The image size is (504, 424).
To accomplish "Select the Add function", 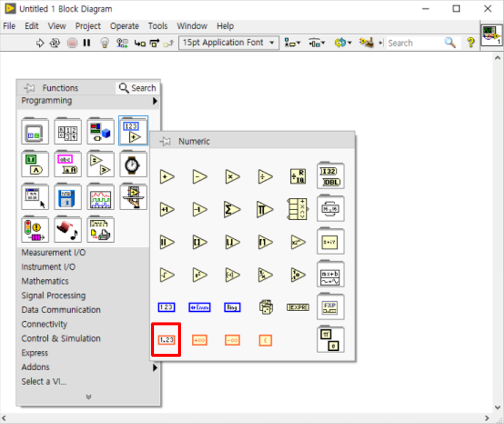I will [167, 177].
